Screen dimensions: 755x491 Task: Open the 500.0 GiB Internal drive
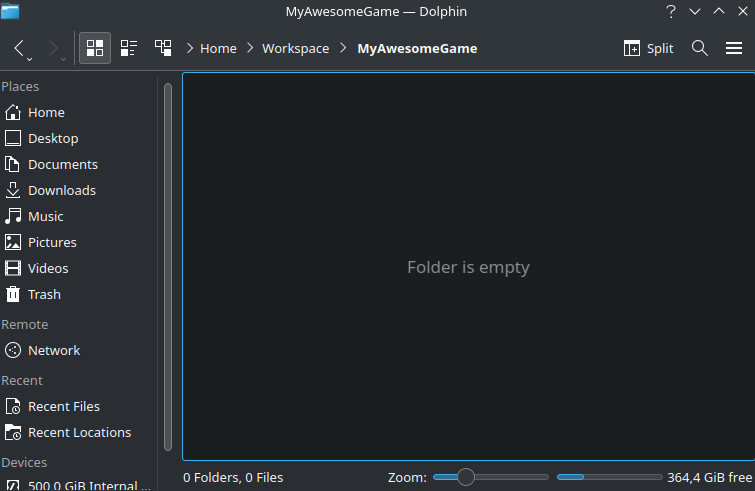(x=79, y=484)
